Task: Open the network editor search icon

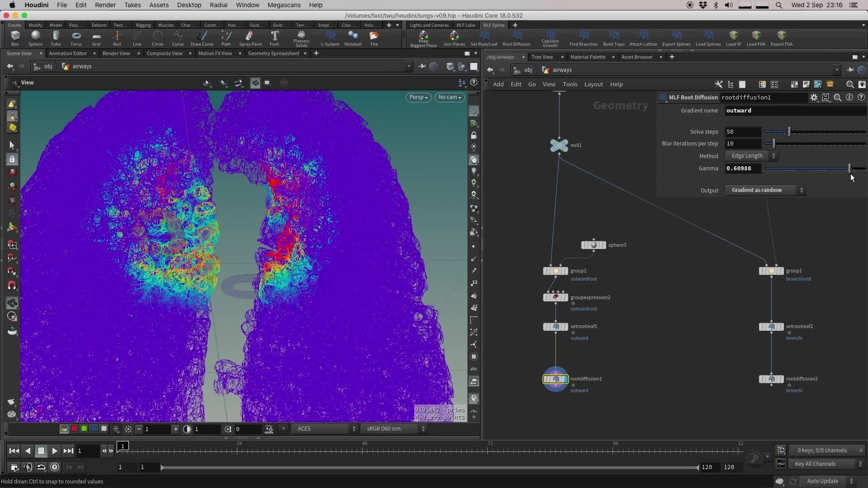Action: [849, 84]
